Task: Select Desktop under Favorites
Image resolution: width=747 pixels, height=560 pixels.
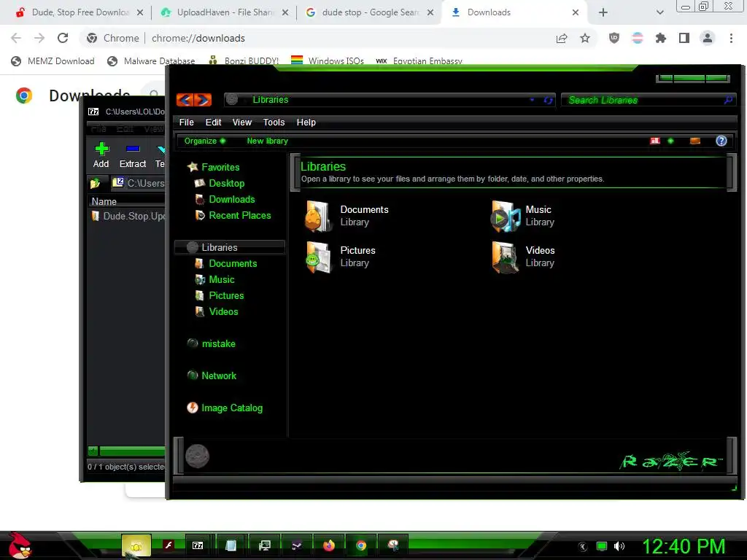Action: click(x=226, y=183)
